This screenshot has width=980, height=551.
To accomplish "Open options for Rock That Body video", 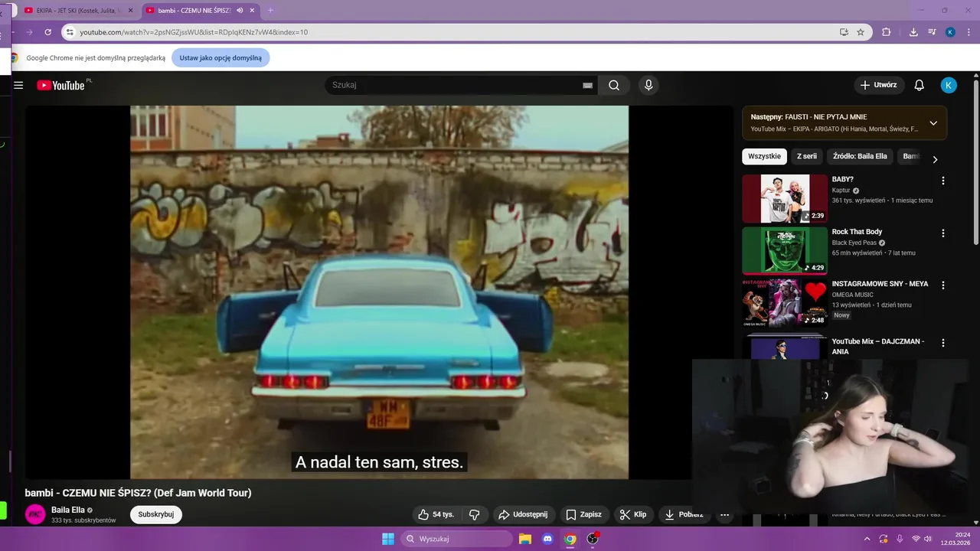I will 943,233.
